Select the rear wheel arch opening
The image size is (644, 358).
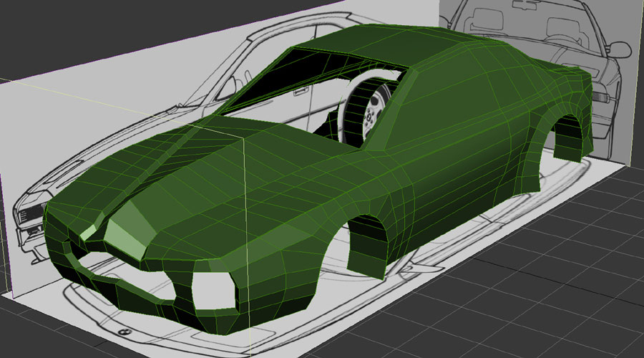click(571, 136)
